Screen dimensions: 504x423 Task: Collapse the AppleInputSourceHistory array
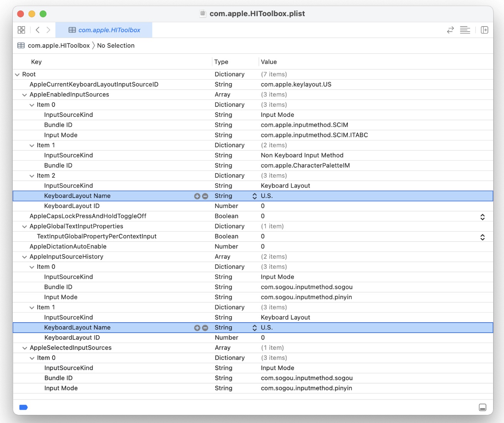(25, 257)
